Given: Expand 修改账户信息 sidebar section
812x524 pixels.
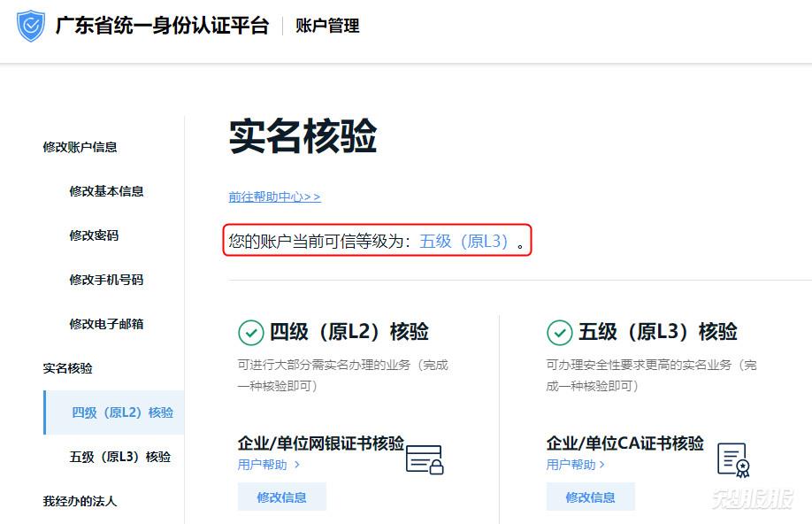Looking at the screenshot, I should tap(80, 147).
